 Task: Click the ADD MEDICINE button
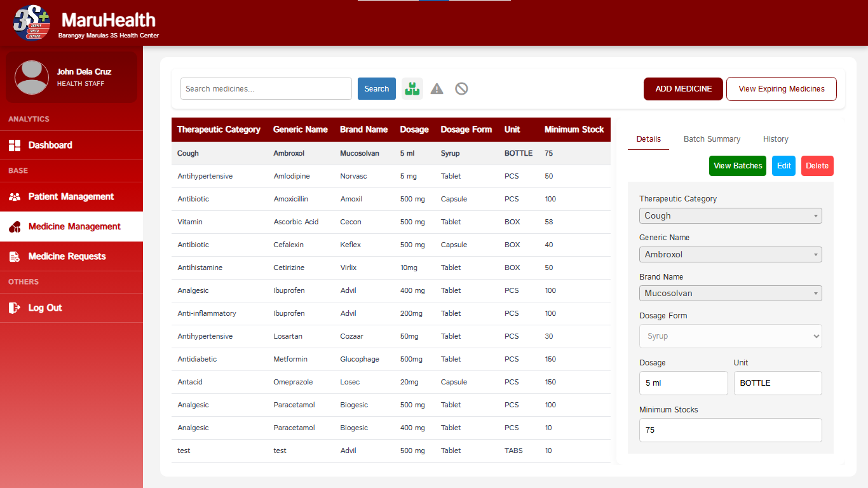[683, 89]
